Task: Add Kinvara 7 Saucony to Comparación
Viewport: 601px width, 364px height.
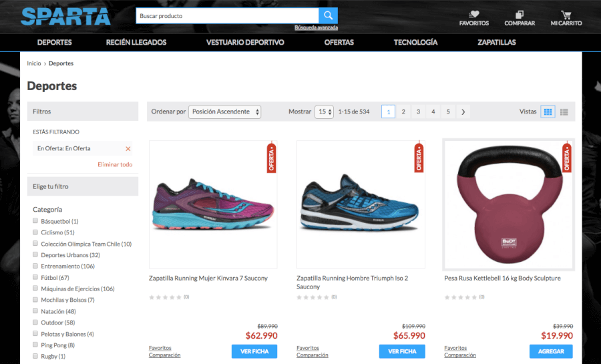Action: coord(164,355)
